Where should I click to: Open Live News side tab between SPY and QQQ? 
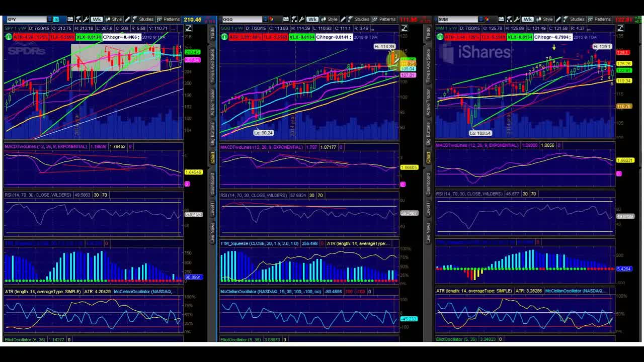point(212,233)
